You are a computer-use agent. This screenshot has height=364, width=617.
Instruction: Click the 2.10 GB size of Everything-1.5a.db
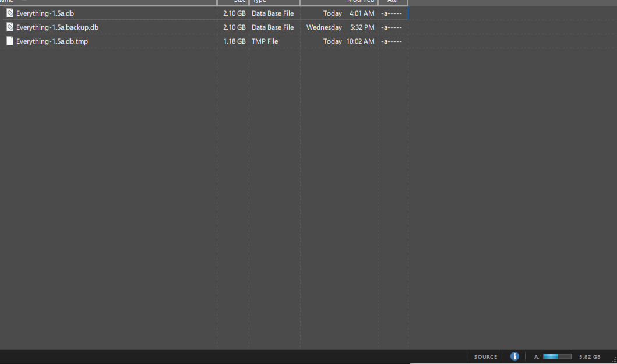click(x=234, y=13)
